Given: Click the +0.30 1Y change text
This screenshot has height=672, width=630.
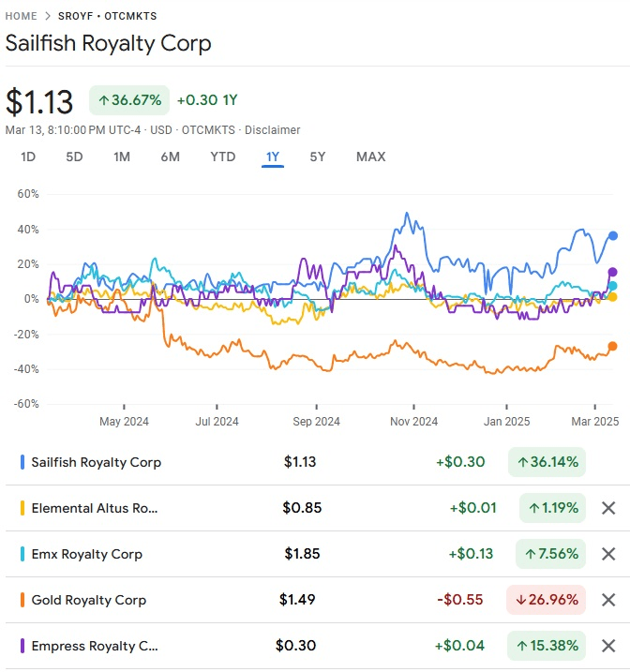Looking at the screenshot, I should coord(207,100).
